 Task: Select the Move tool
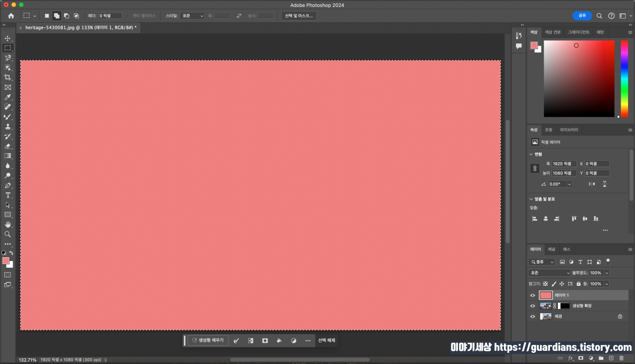pos(7,38)
